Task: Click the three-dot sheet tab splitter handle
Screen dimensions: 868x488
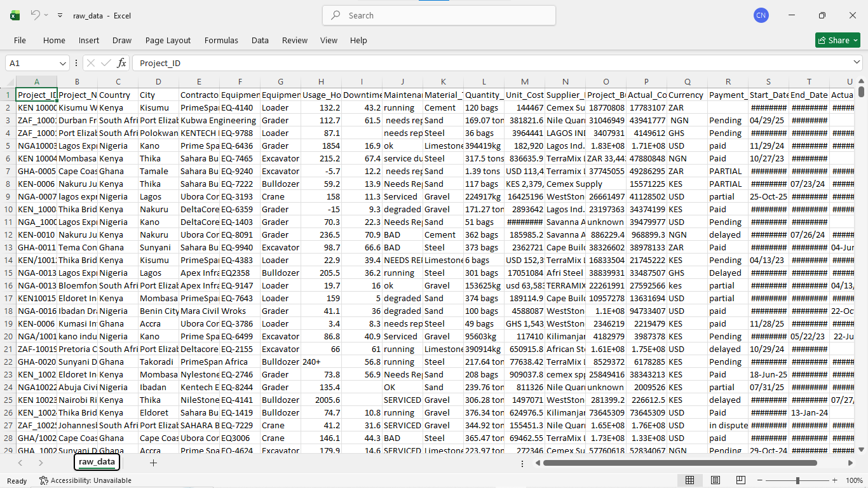Action: click(522, 463)
